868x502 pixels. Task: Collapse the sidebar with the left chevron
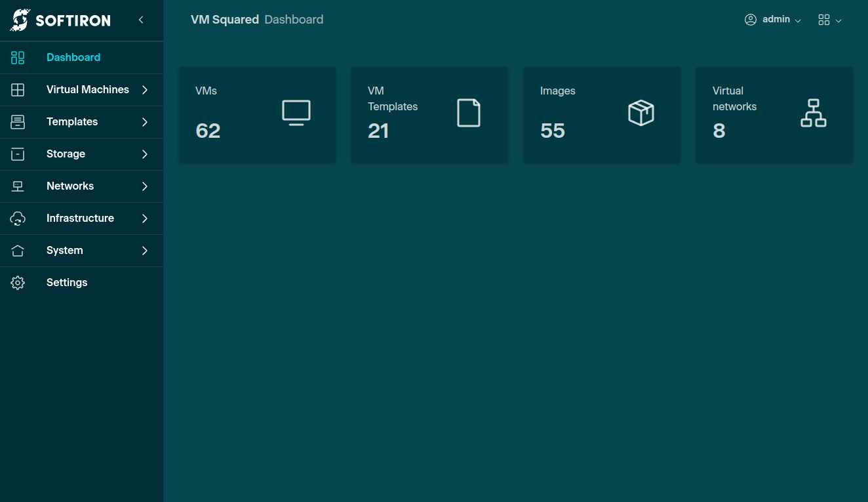(x=141, y=20)
